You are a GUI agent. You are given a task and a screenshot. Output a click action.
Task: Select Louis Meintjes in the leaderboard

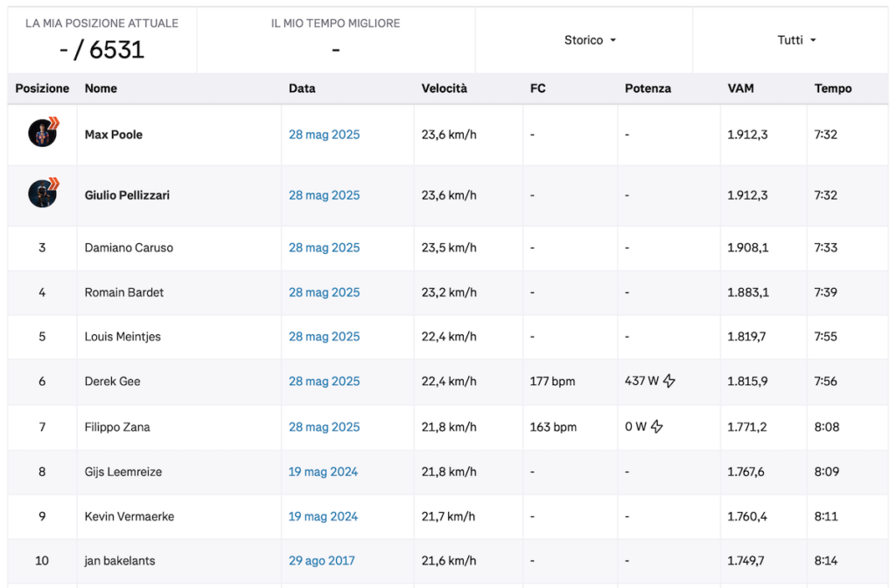click(122, 337)
